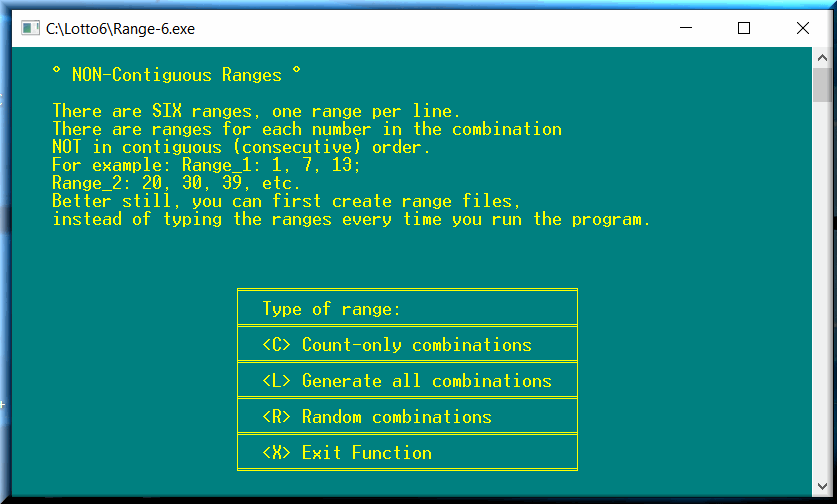Screen dimensions: 837x504
Task: Click the line starting 'instead of typing the ranges'
Action: click(x=351, y=219)
